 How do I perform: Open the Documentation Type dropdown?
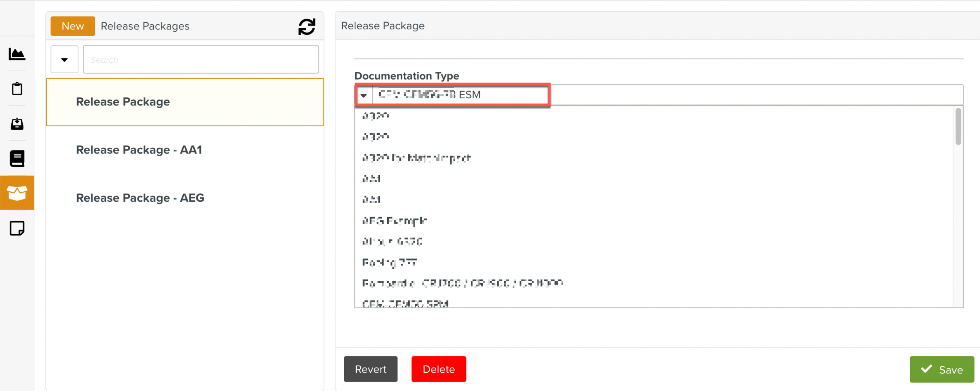point(364,94)
